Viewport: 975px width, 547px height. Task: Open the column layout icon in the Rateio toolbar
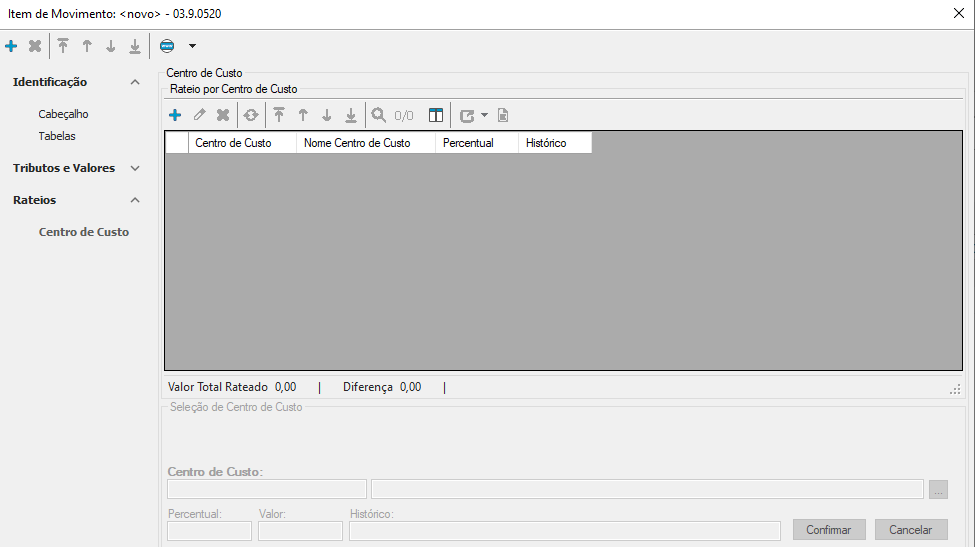pyautogui.click(x=436, y=115)
